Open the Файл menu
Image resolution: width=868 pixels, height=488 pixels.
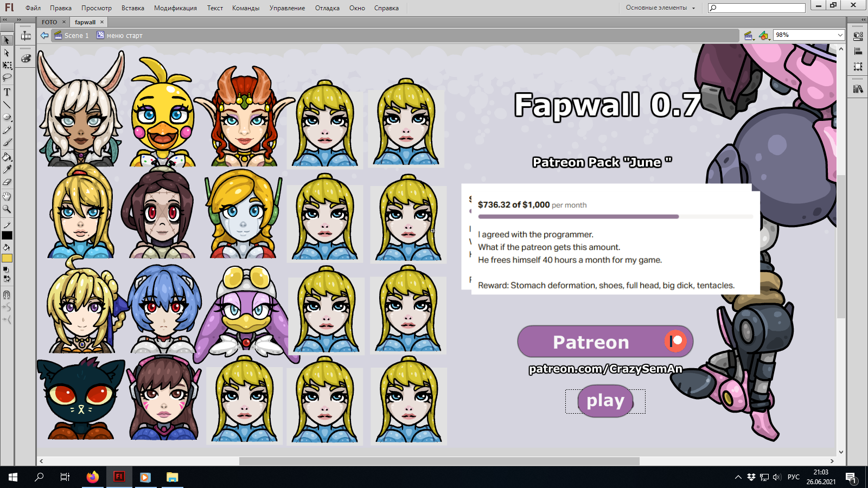(x=33, y=8)
